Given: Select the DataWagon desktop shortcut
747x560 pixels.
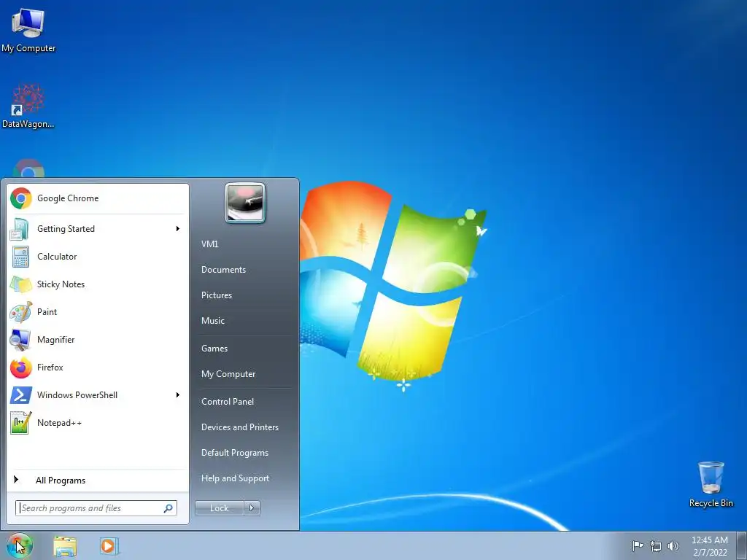Looking at the screenshot, I should pyautogui.click(x=28, y=106).
